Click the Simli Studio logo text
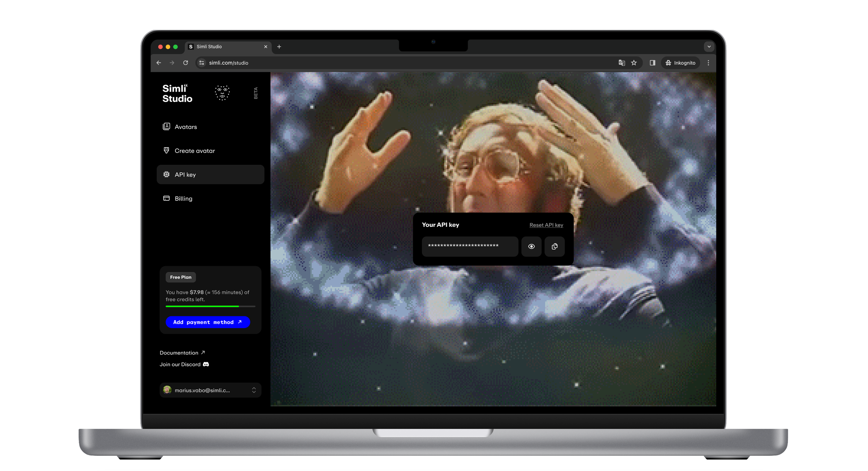 point(177,93)
